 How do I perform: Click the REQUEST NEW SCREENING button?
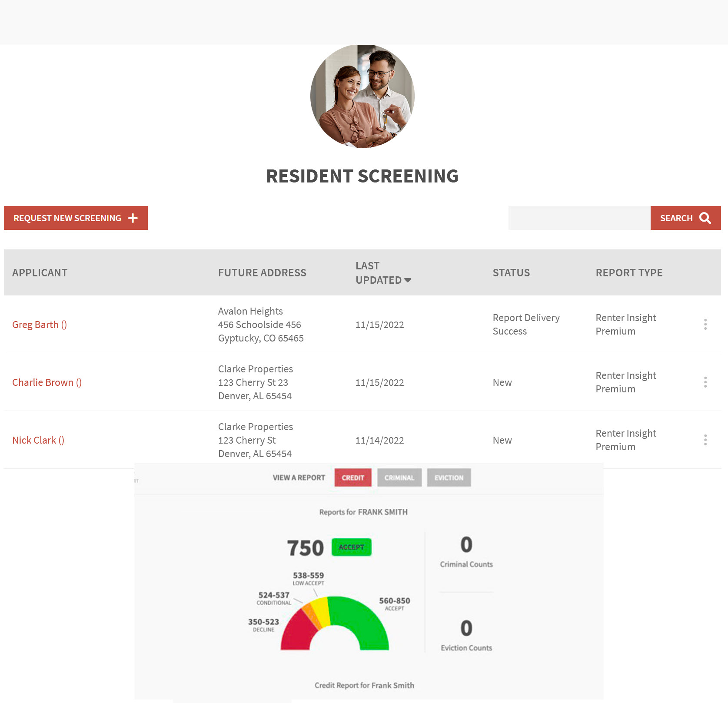coord(76,218)
